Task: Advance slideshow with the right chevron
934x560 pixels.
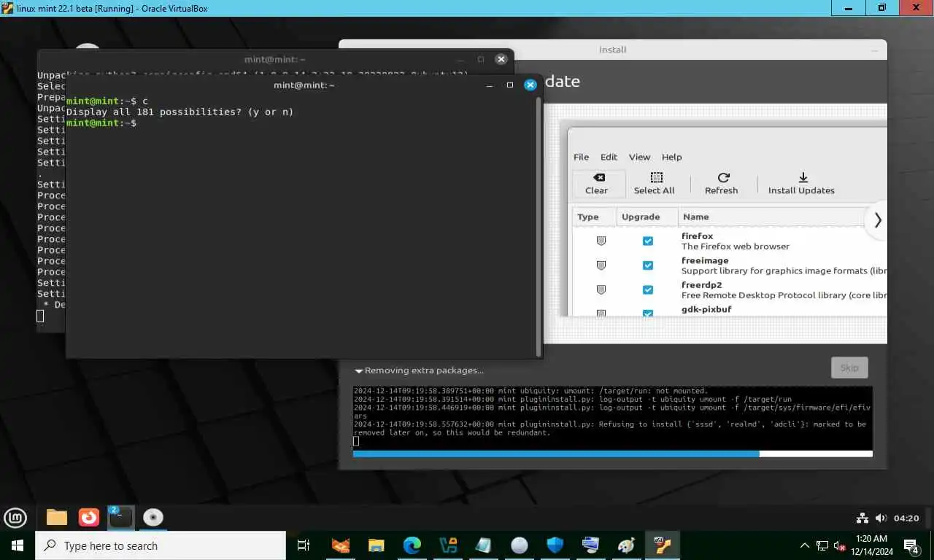Action: [878, 219]
